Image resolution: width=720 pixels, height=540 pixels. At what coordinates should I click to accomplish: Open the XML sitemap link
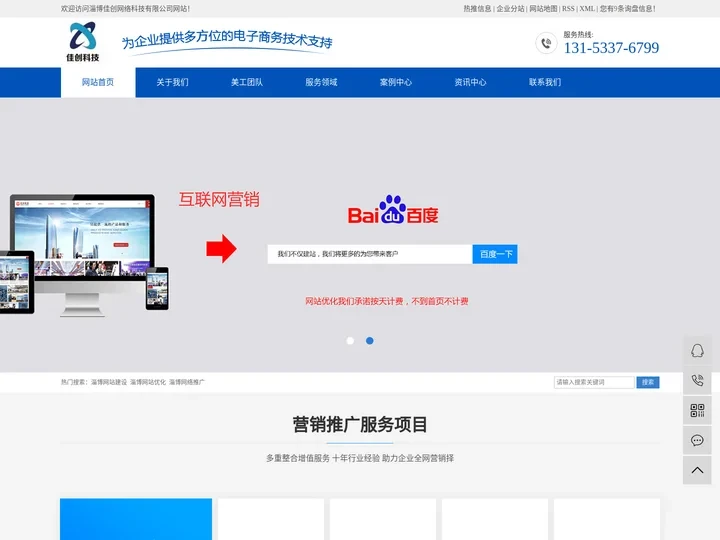click(x=586, y=9)
